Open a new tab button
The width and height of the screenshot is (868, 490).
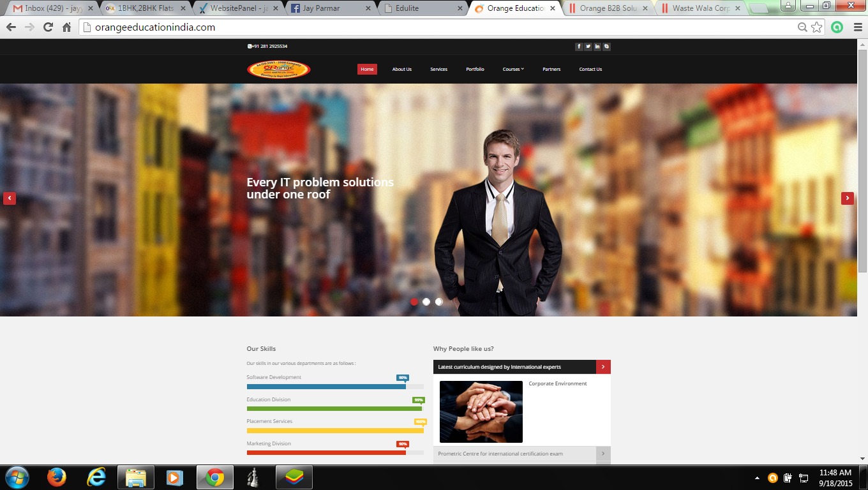pos(758,9)
